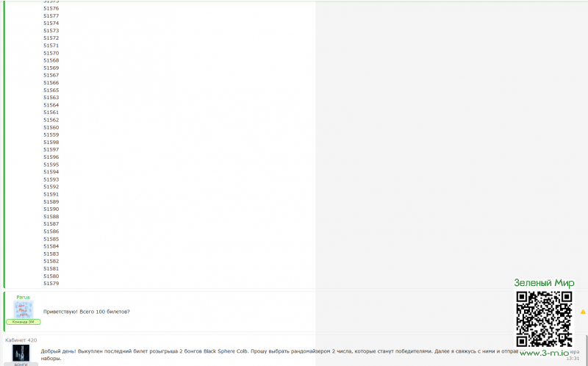Open the www.3-m.io link

coord(544,353)
